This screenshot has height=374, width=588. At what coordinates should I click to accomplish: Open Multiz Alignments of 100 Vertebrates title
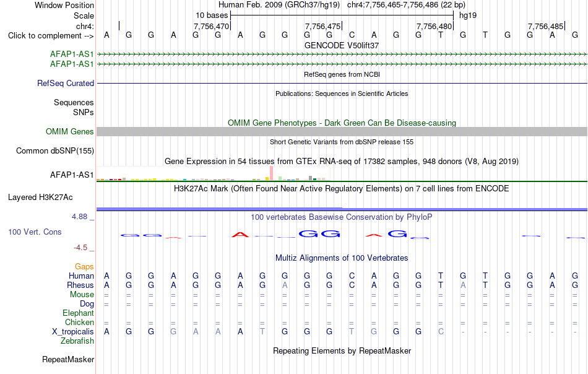pos(342,258)
